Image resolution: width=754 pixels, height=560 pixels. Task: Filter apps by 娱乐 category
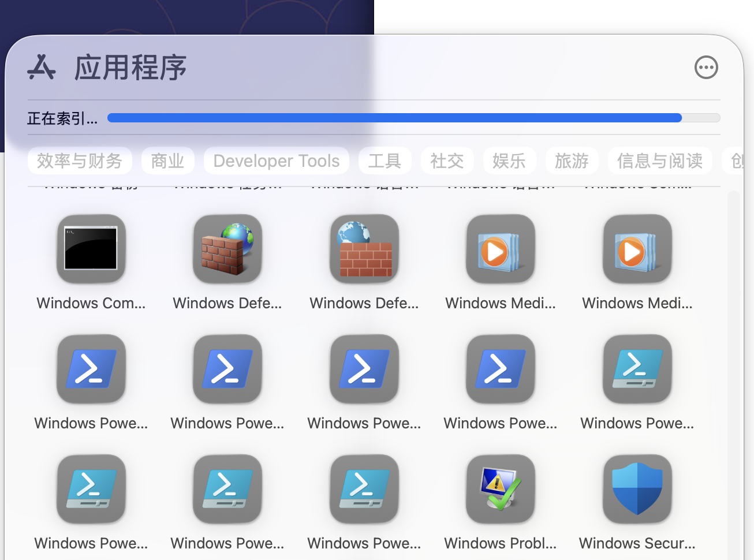coord(509,160)
